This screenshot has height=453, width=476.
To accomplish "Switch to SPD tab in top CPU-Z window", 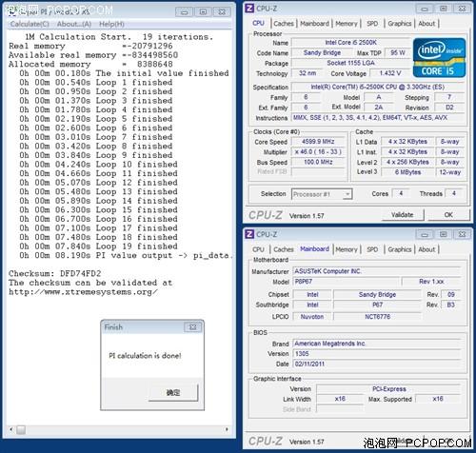I will pyautogui.click(x=372, y=24).
